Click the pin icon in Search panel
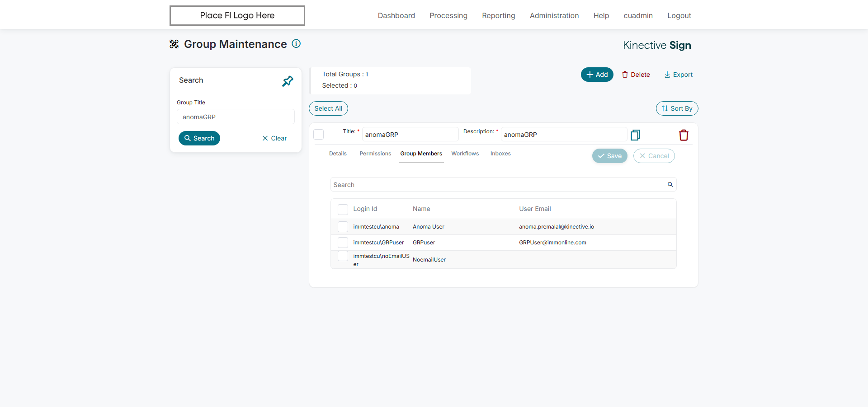The width and height of the screenshot is (868, 407). (288, 81)
